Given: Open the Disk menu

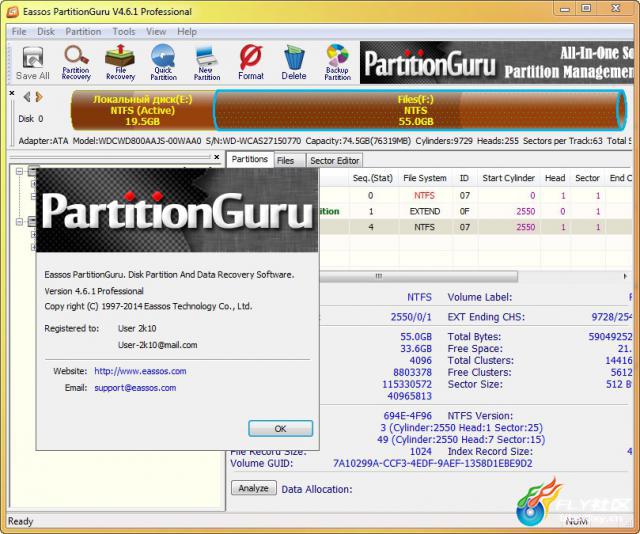Looking at the screenshot, I should click(x=46, y=31).
